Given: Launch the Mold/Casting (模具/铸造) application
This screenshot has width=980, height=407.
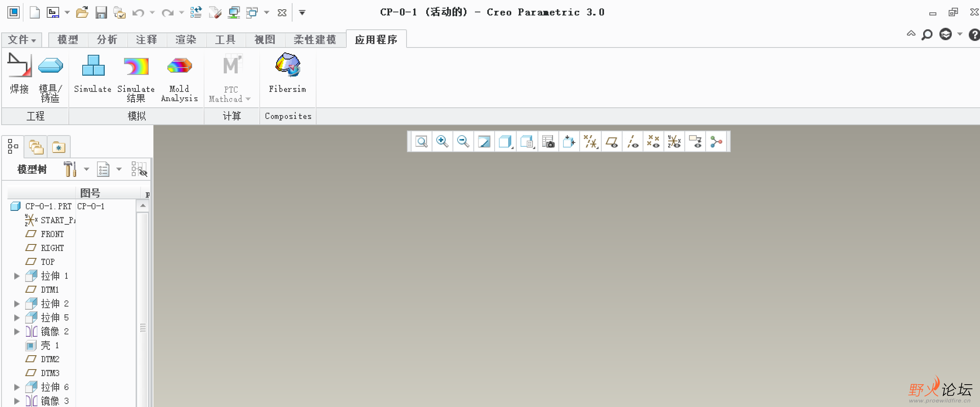Looking at the screenshot, I should coord(50,77).
